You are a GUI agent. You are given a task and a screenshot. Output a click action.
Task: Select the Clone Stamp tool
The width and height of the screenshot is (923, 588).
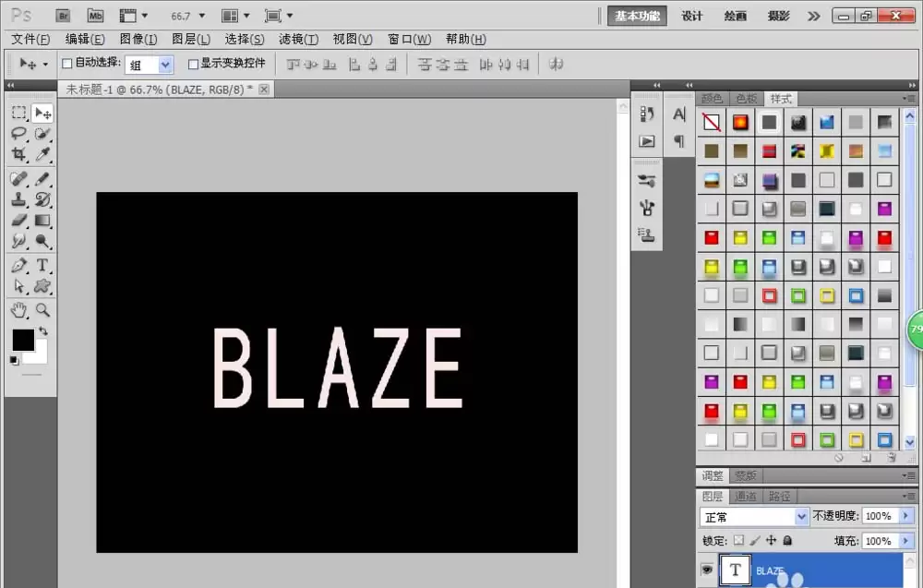pos(18,199)
